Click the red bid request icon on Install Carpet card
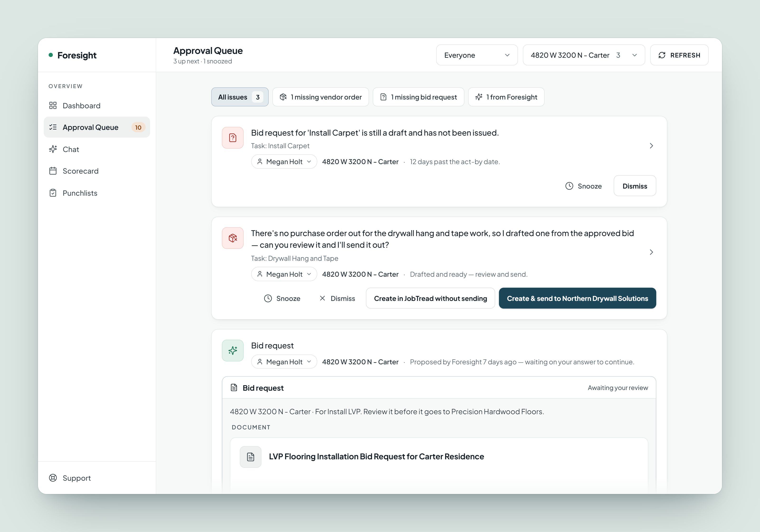This screenshot has height=532, width=760. pos(233,138)
